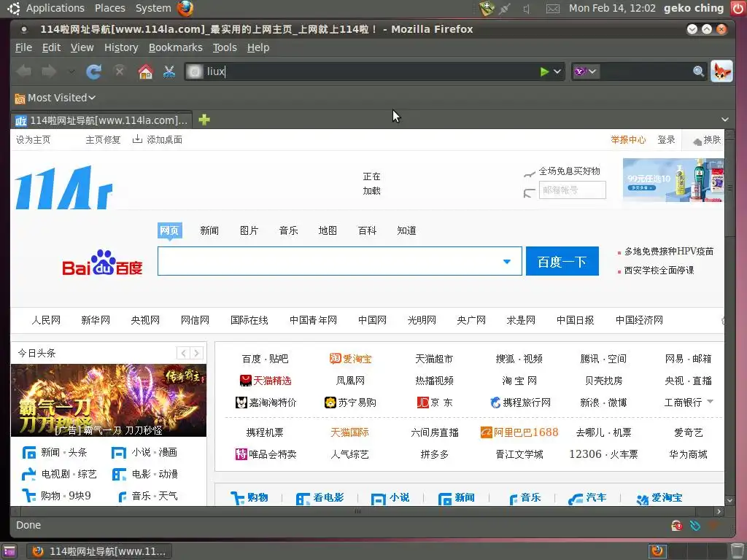Open the 12306 · 火车票 link
The width and height of the screenshot is (747, 560).
tap(603, 454)
